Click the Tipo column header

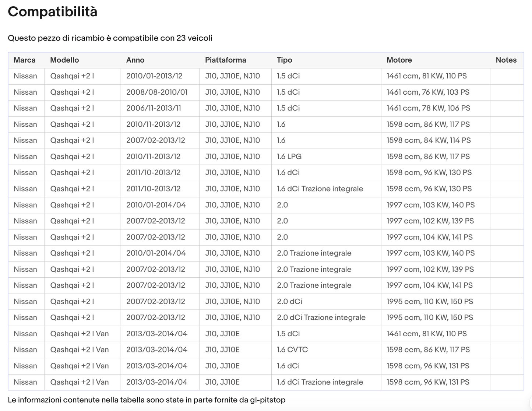click(x=284, y=60)
